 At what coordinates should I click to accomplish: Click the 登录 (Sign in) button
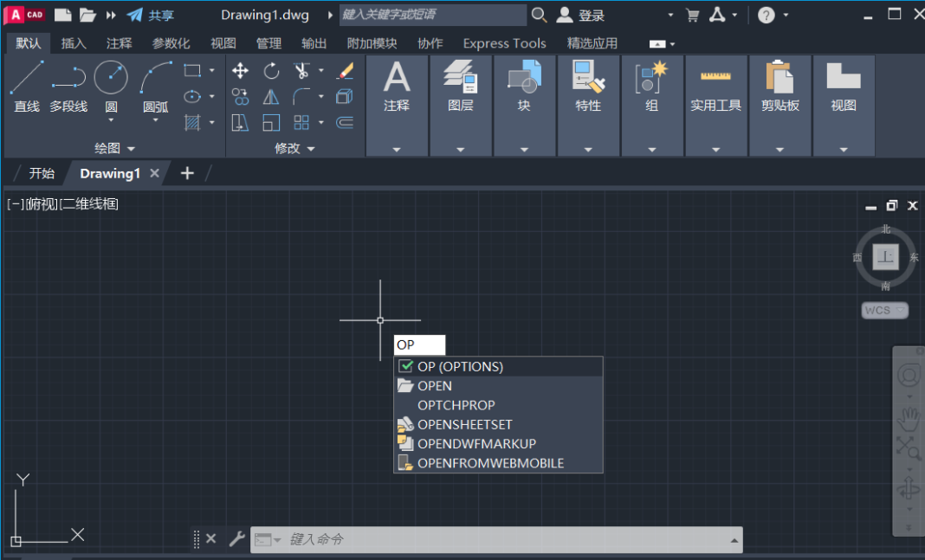tap(581, 15)
